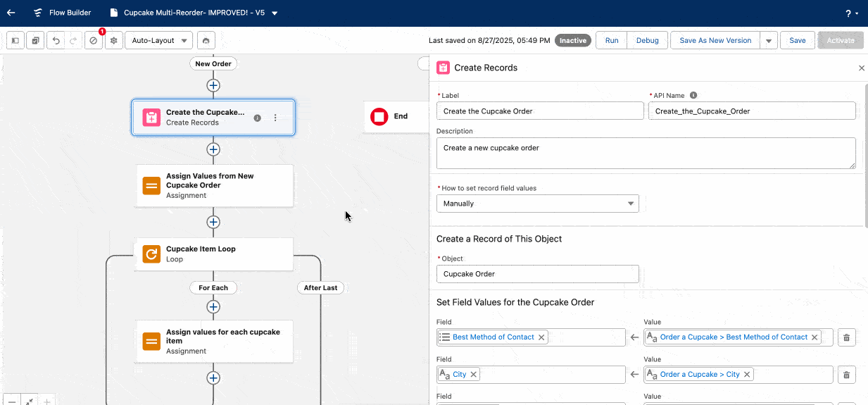Close the Create Records panel

point(861,68)
